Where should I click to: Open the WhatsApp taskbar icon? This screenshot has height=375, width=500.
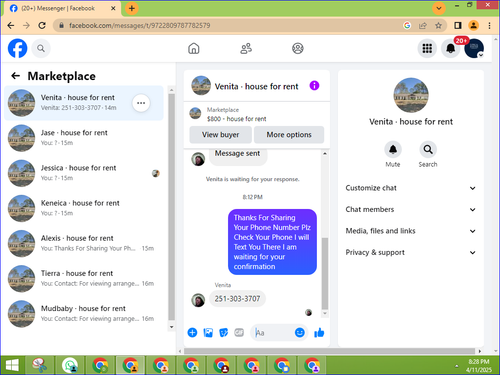pos(70,366)
